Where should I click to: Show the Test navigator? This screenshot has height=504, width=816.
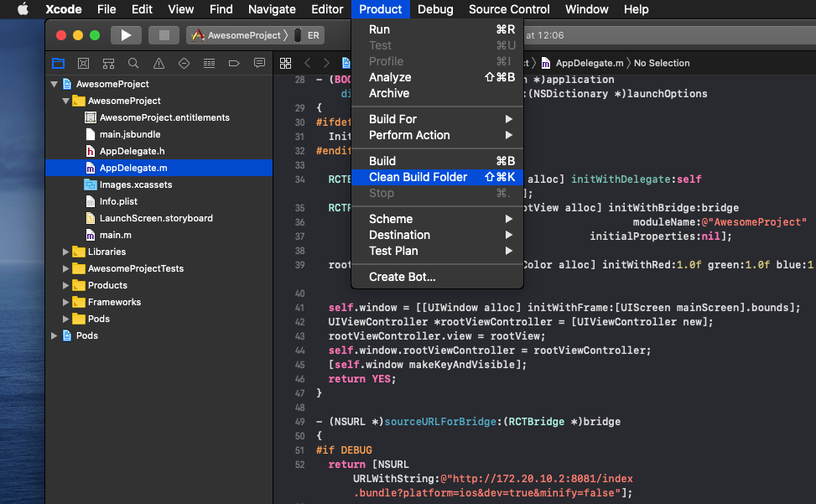click(184, 64)
